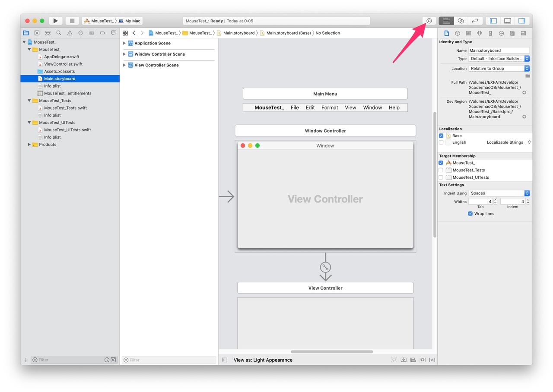Open the Test navigator
The width and height of the screenshot is (553, 392).
coord(81,33)
